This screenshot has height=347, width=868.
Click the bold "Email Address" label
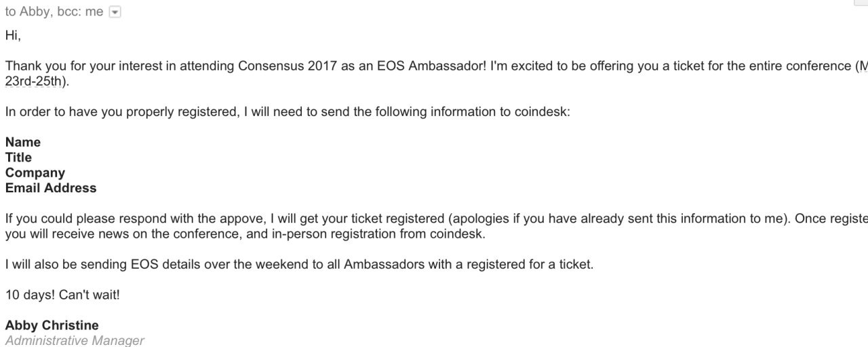(x=51, y=188)
